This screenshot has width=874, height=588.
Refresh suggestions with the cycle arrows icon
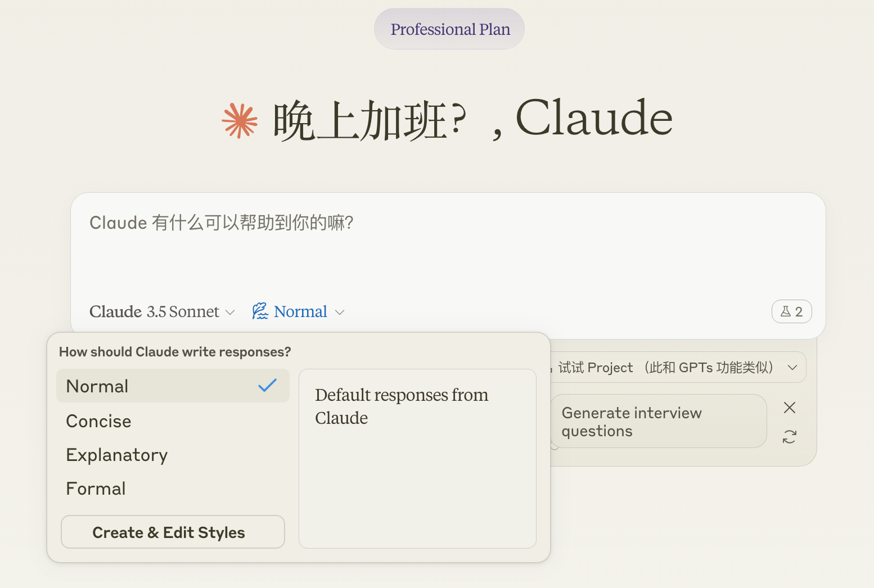click(x=790, y=437)
